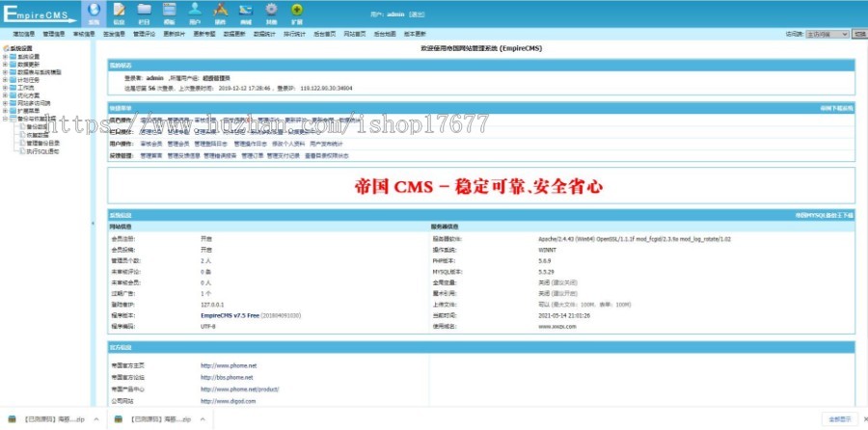Screen dimensions: 868x430
Task: Open 网站首页 in the submenu bar
Action: click(354, 34)
